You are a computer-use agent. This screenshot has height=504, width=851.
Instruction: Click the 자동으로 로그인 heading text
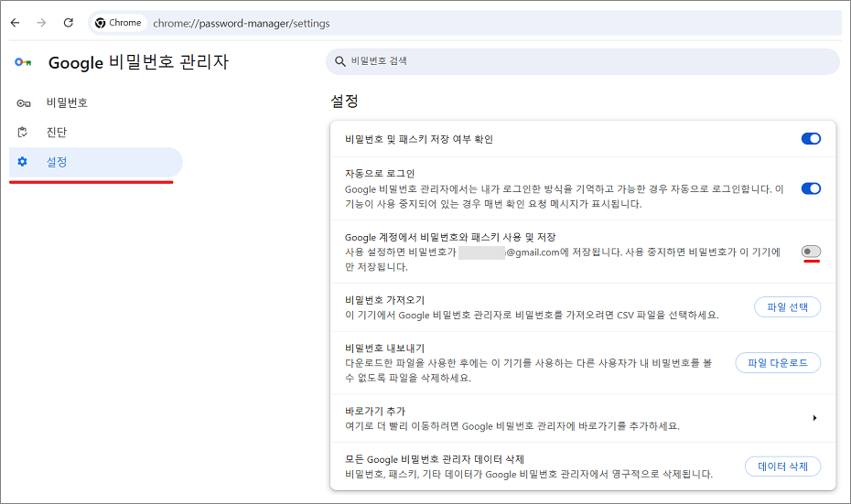[380, 174]
